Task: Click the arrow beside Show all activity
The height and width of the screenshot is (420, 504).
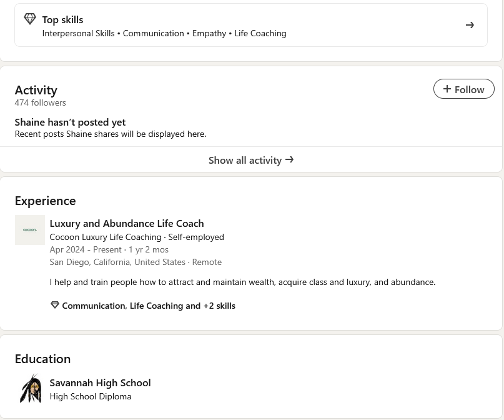Action: coord(289,159)
